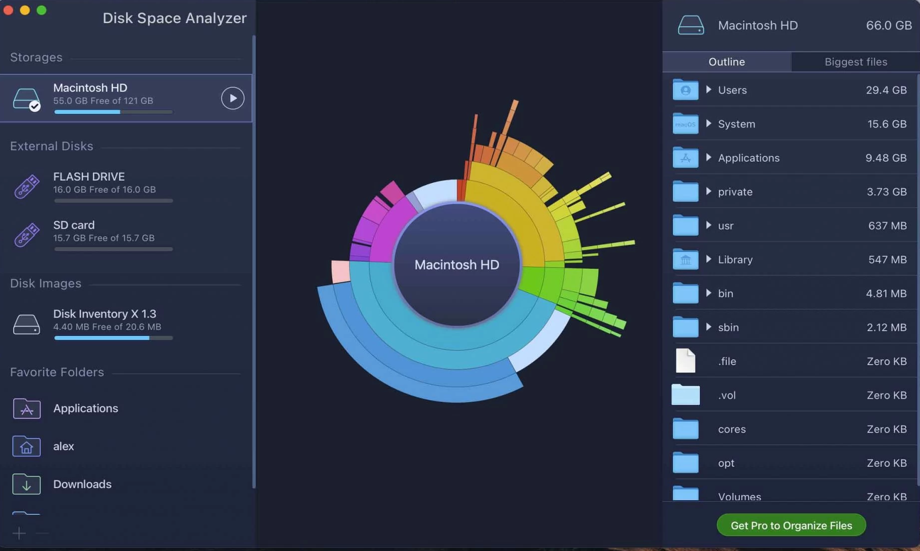The width and height of the screenshot is (920, 551).
Task: Click the Macintosh HD usage progress bar
Action: coord(113,111)
